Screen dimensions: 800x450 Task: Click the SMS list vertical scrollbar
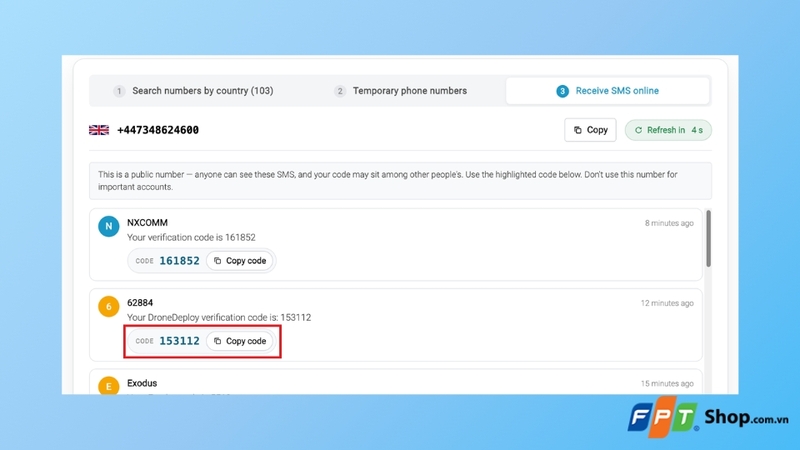point(708,238)
